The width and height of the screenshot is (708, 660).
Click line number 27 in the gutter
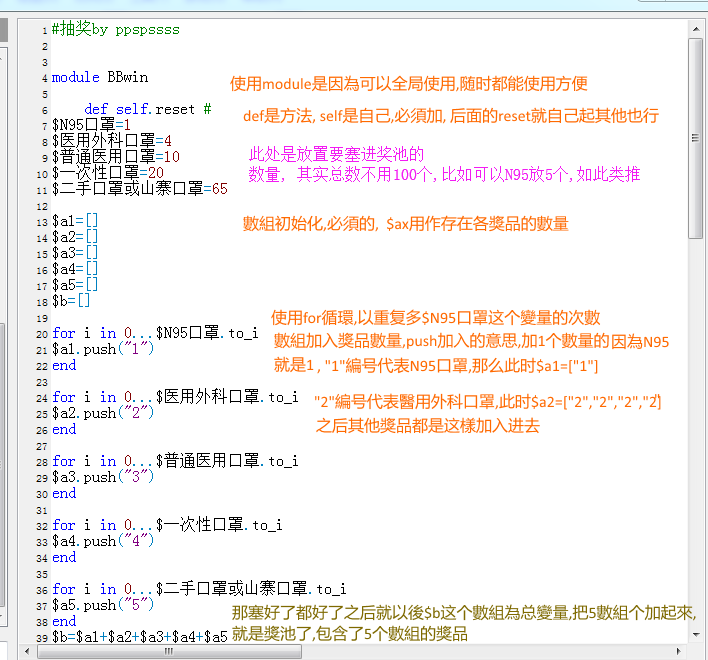click(42, 447)
